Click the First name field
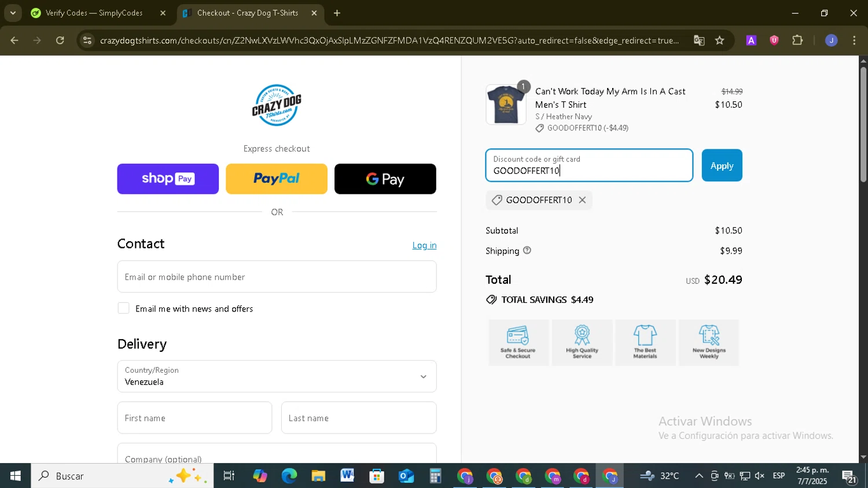 click(x=194, y=418)
